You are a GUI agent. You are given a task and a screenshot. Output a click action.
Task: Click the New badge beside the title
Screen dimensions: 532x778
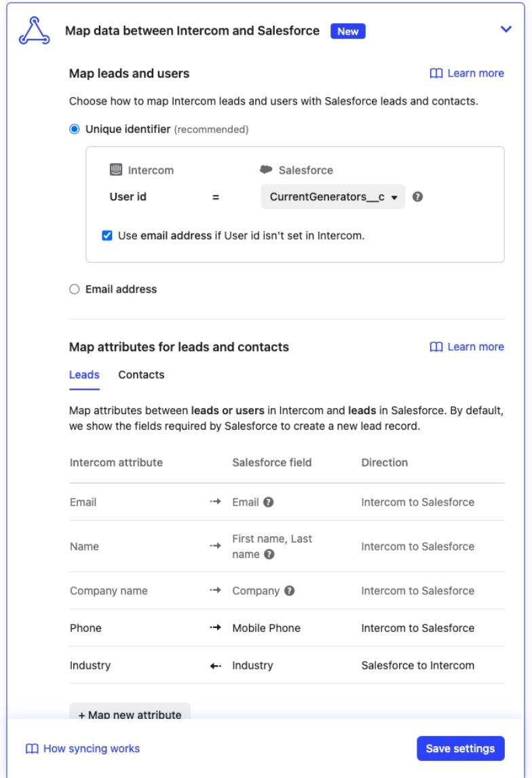[x=347, y=31]
